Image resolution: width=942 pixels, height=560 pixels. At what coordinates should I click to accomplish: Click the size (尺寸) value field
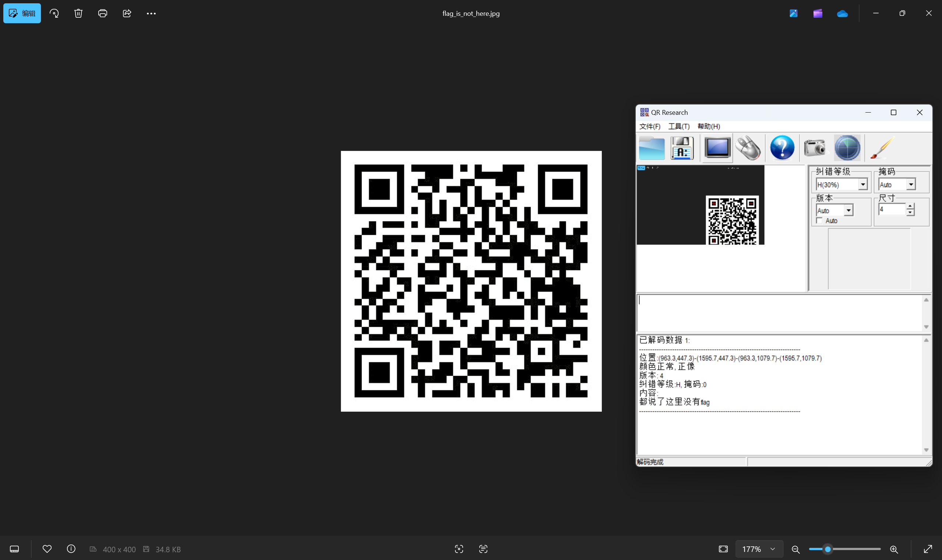(x=892, y=209)
